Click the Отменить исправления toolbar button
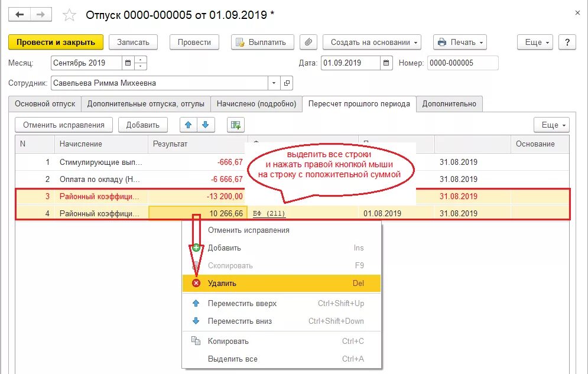Image resolution: width=588 pixels, height=374 pixels. pyautogui.click(x=64, y=125)
